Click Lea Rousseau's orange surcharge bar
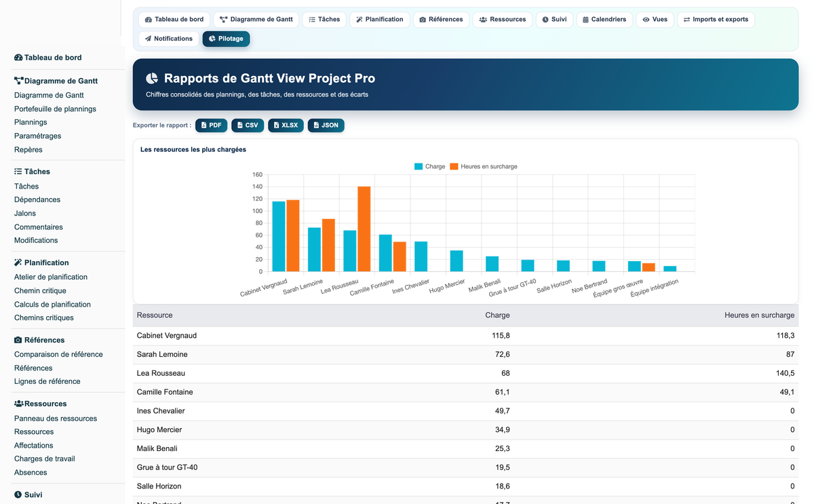This screenshot has width=814, height=504. point(364,229)
